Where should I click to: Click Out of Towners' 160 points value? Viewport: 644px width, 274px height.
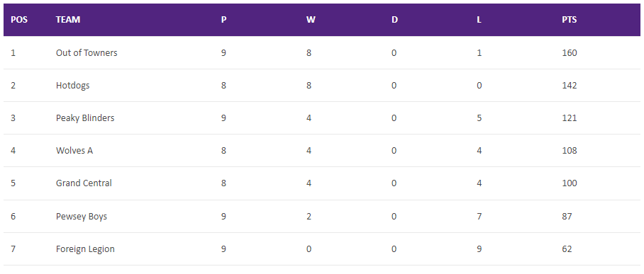(x=570, y=52)
